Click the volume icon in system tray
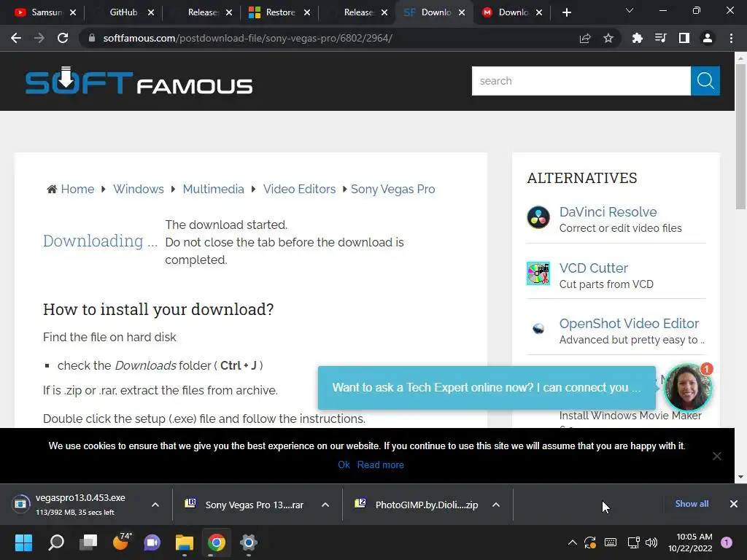Image resolution: width=747 pixels, height=560 pixels. coord(651,542)
